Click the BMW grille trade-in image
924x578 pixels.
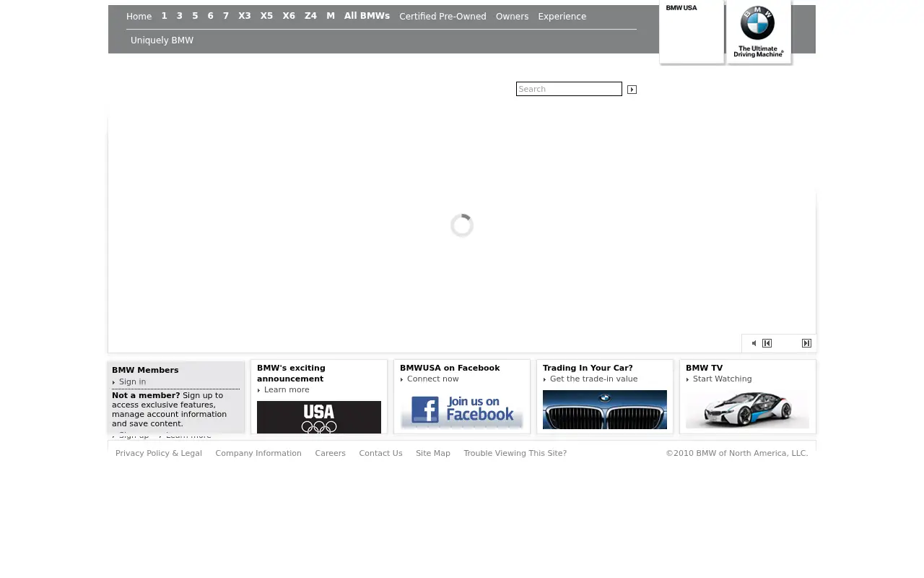click(605, 410)
